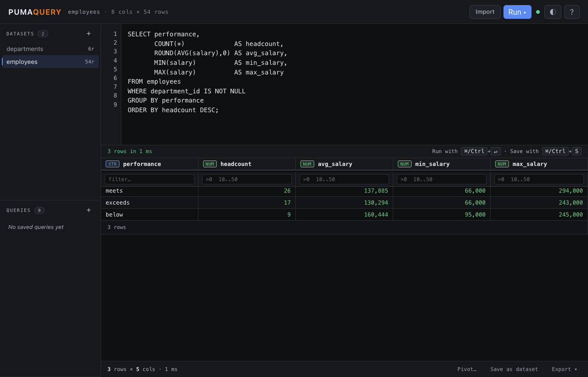Click the NUM type badge on min_salary
The width and height of the screenshot is (588, 377).
point(405,164)
